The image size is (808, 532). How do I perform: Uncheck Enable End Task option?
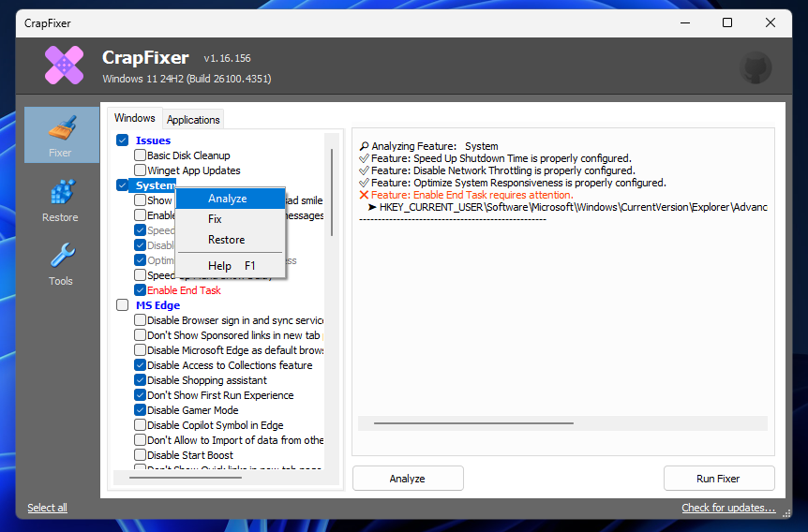click(x=140, y=290)
